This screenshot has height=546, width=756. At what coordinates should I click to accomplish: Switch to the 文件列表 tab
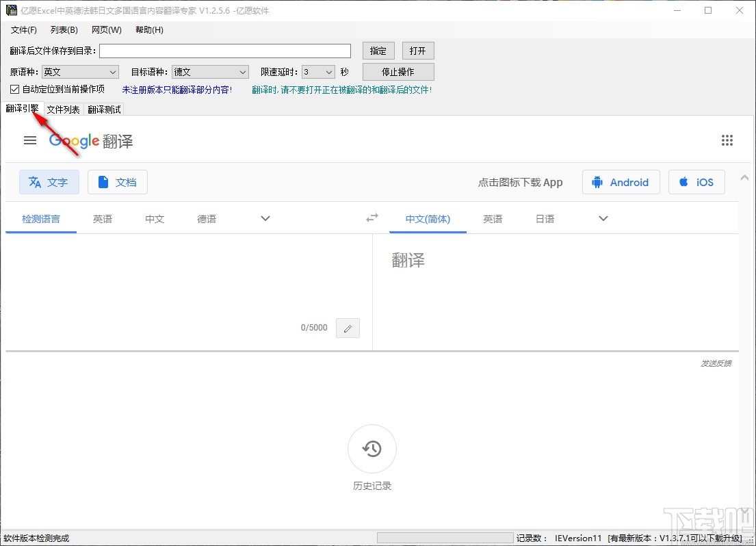point(63,109)
